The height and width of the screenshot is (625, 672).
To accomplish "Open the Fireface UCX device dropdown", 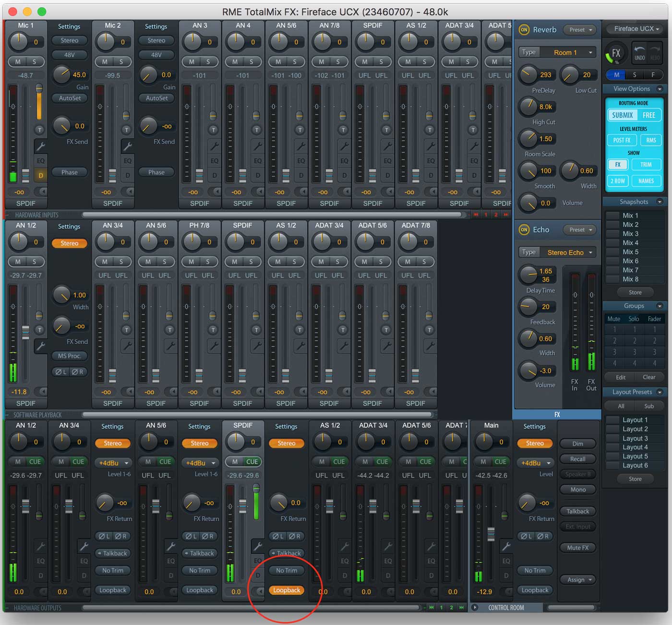I will [x=634, y=29].
